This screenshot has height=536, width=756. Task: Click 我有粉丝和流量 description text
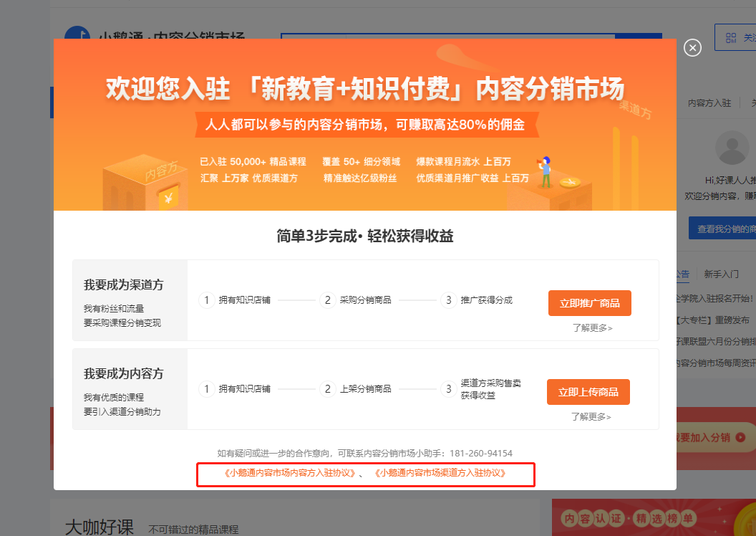click(x=114, y=309)
